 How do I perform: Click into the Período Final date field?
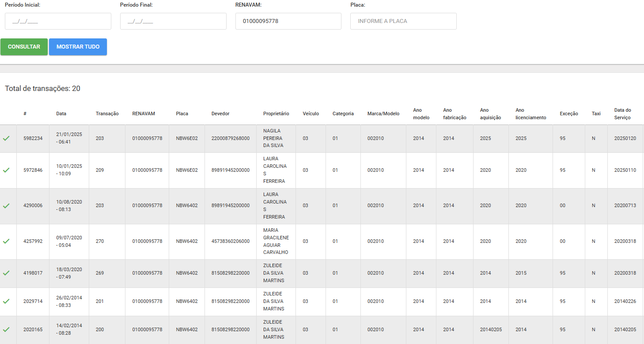[x=173, y=21]
